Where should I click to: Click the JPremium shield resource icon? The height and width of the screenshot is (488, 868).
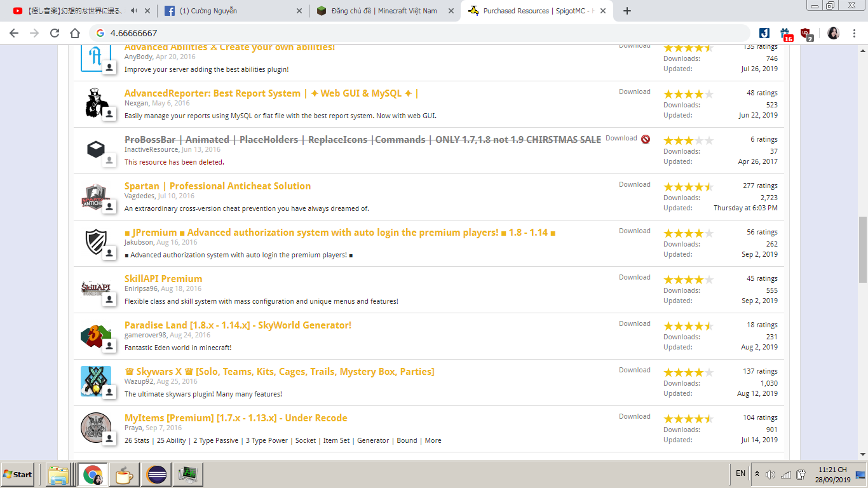(96, 243)
